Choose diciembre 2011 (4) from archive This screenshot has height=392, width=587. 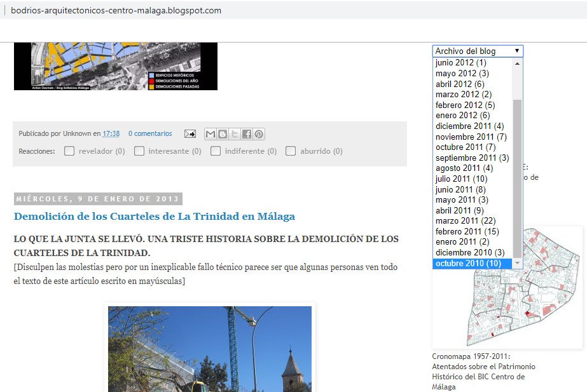(x=473, y=126)
